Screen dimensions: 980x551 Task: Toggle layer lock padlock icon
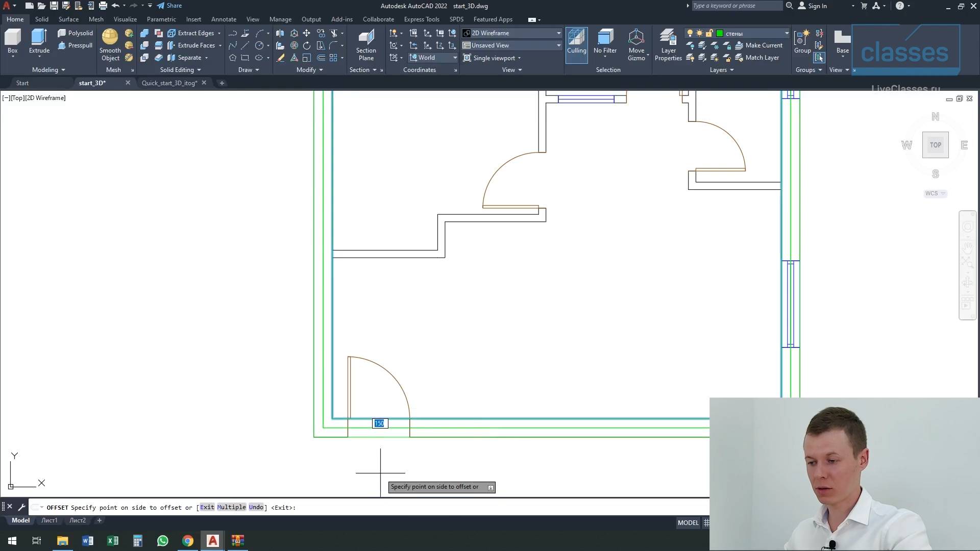pos(709,33)
